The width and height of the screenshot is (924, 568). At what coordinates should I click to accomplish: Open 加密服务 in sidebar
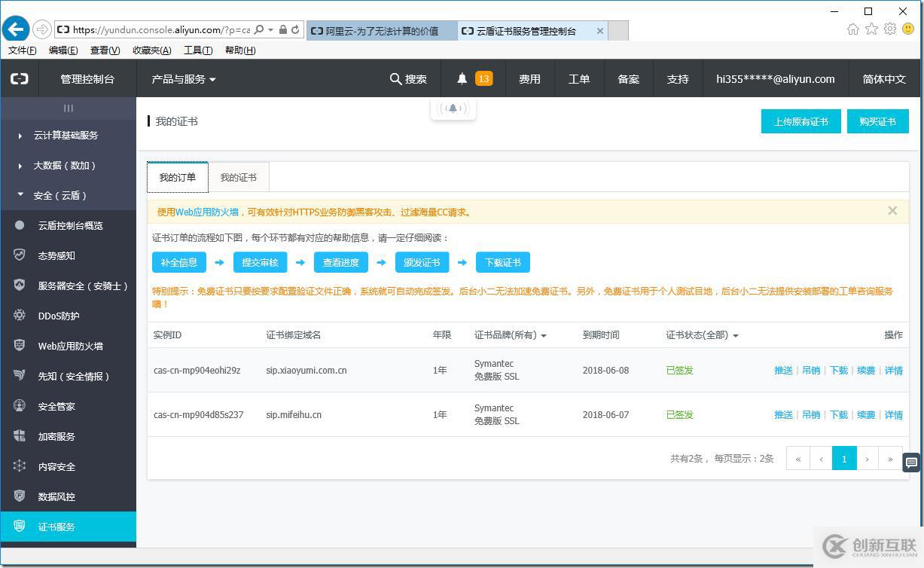pos(68,436)
